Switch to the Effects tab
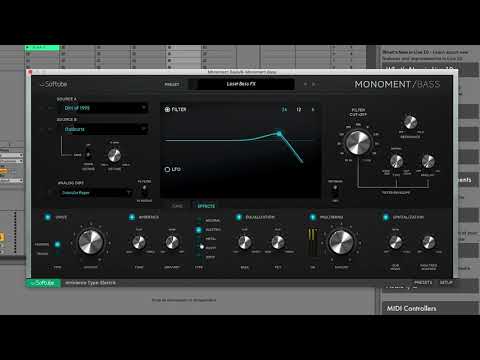This screenshot has width=480, height=360. 206,206
